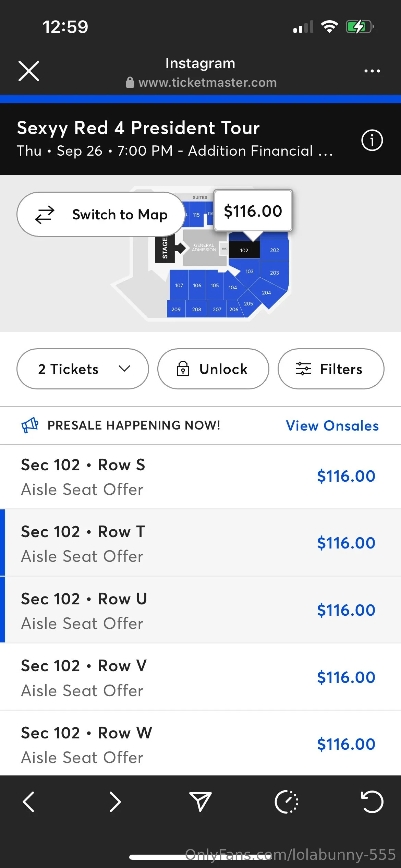The height and width of the screenshot is (868, 401).
Task: Tap the share paper-plane icon
Action: click(x=200, y=802)
